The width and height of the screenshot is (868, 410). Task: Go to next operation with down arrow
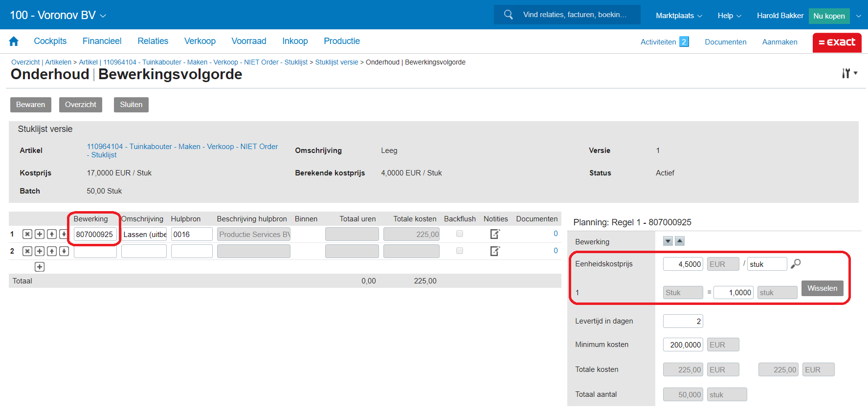click(668, 241)
